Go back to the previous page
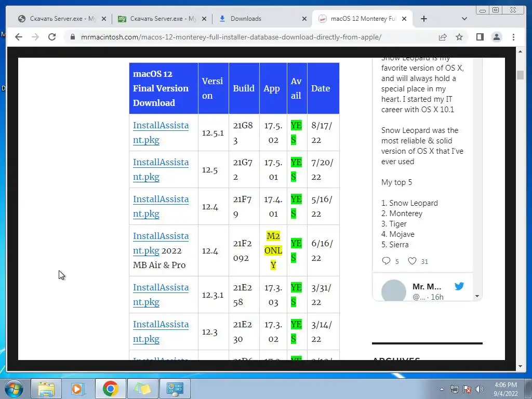Screen dimensions: 532x399 tap(19, 37)
